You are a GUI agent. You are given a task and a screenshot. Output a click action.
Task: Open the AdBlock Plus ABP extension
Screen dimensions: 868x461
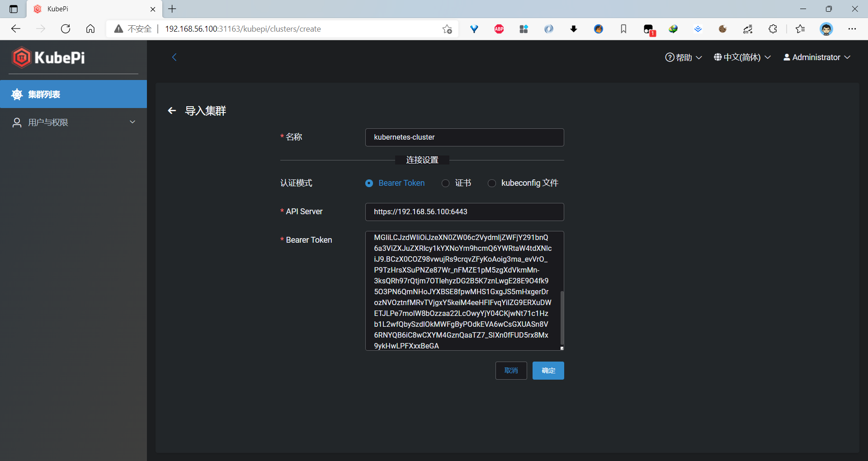(499, 29)
